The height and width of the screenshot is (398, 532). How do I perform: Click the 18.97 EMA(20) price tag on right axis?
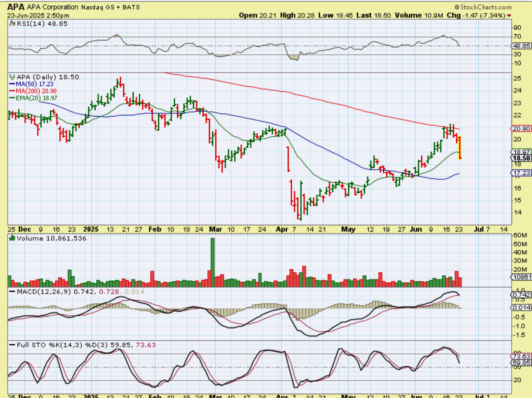(521, 152)
